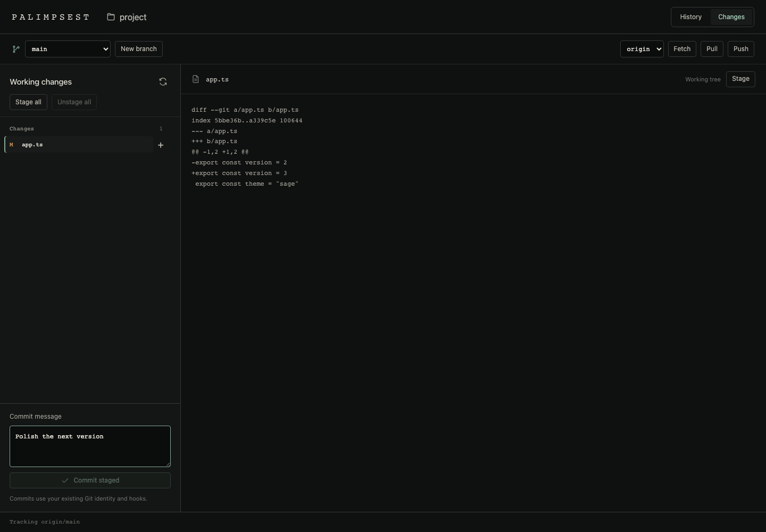Click the refresh working changes icon
The width and height of the screenshot is (766, 532).
click(x=163, y=82)
